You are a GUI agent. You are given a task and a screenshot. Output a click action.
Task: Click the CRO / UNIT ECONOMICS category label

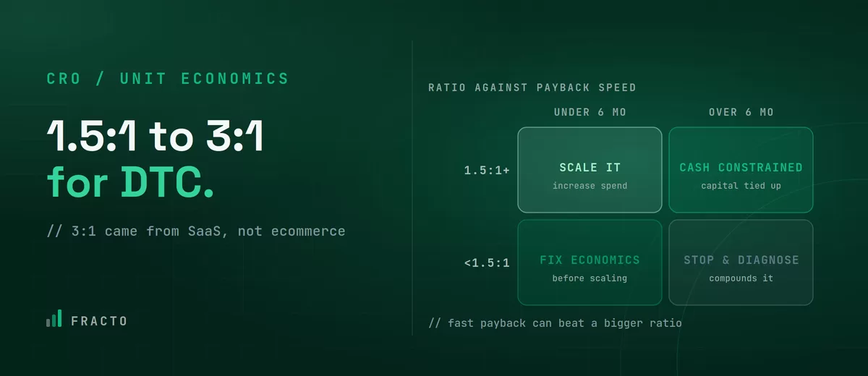(x=168, y=79)
